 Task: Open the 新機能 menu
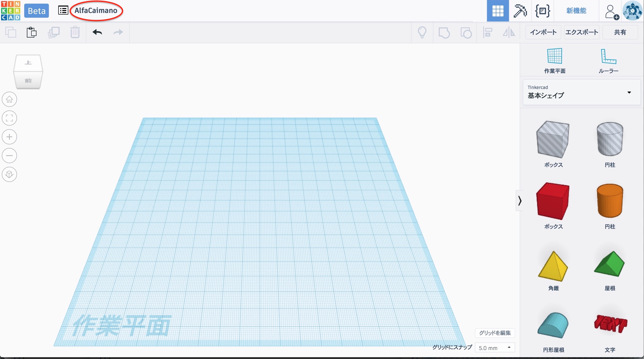pos(576,11)
